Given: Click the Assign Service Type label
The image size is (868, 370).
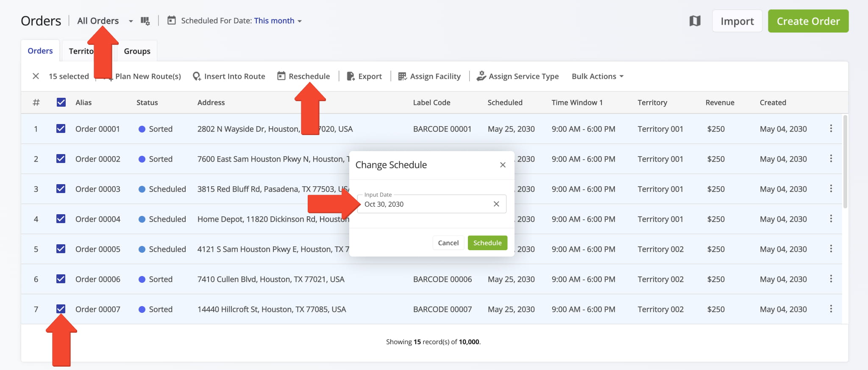Looking at the screenshot, I should [523, 76].
